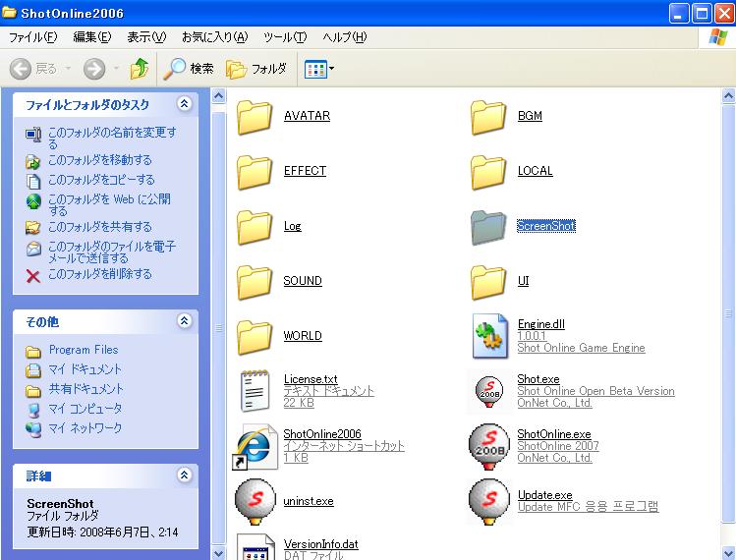This screenshot has height=560, width=736.
Task: Open the ファイル(F) menu
Action: (32, 37)
